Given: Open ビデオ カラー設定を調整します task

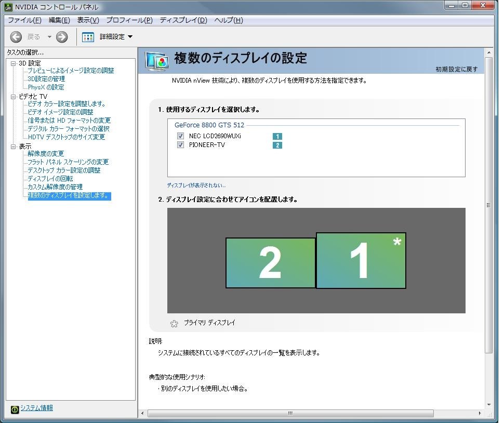Looking at the screenshot, I should coord(67,104).
